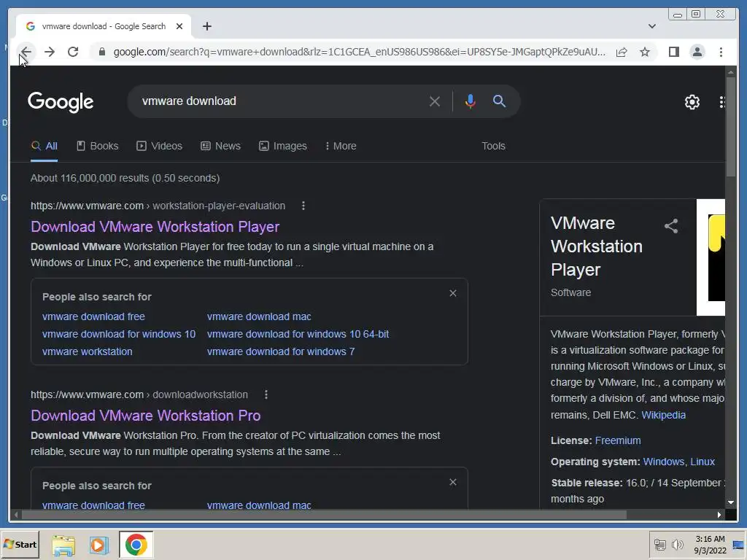This screenshot has height=560, width=747.
Task: Share the VMware Workstation Player knowledge panel
Action: coord(671,226)
